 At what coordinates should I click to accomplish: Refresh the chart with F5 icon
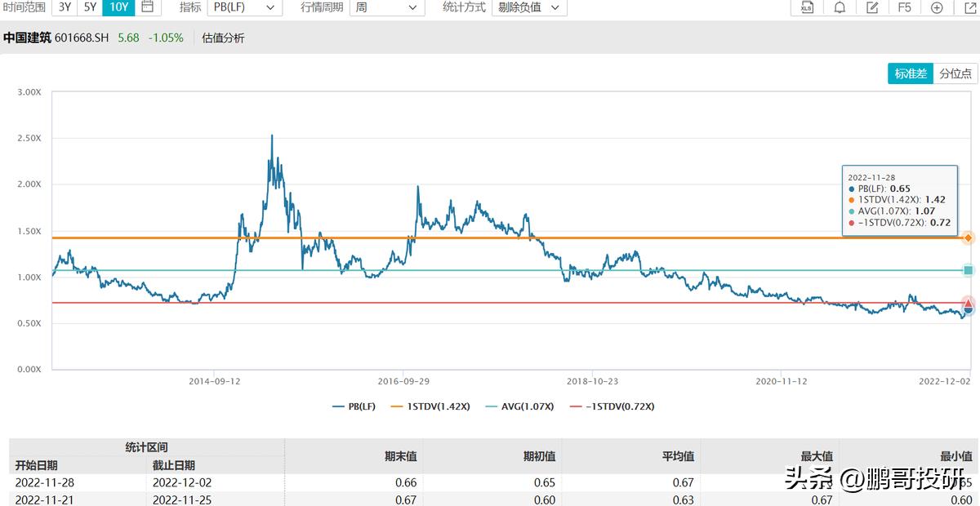click(x=904, y=7)
